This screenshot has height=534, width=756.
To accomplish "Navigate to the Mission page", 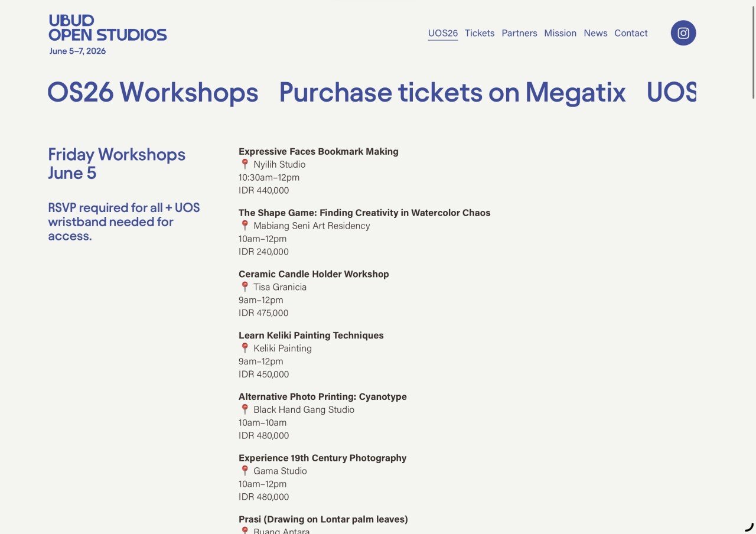I will 561,33.
